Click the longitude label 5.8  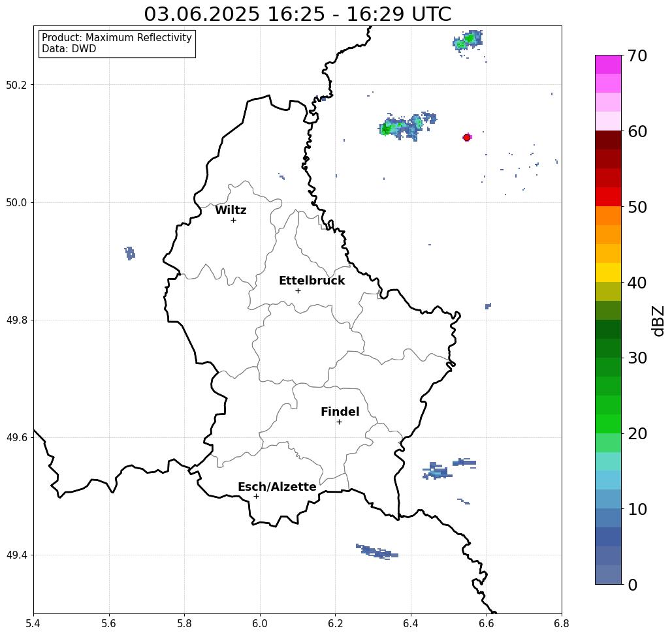pos(184,624)
